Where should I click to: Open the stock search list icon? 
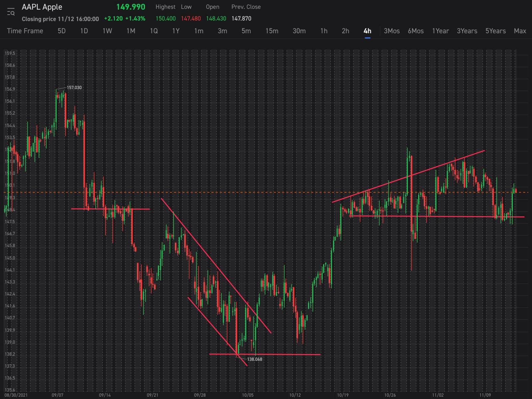point(11,12)
